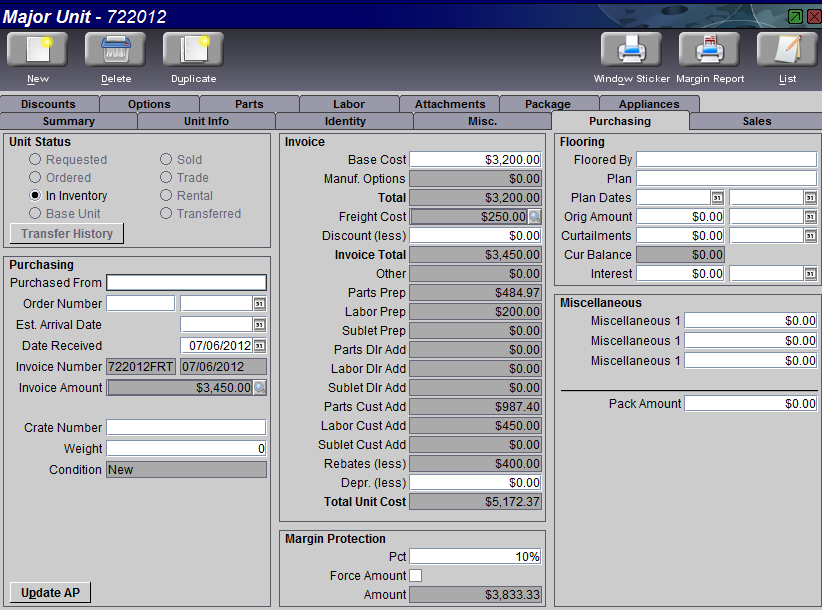
Task: Click the New unit toolbar icon
Action: coord(38,50)
